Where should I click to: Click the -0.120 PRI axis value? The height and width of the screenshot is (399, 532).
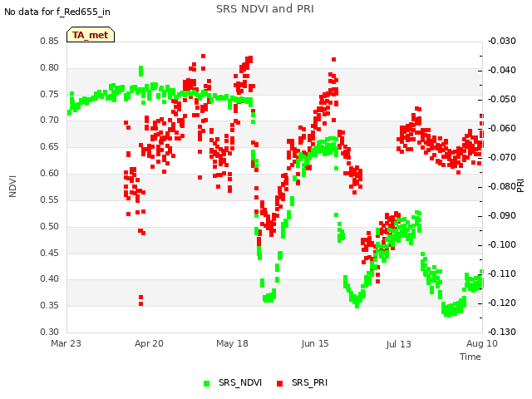[x=502, y=303]
